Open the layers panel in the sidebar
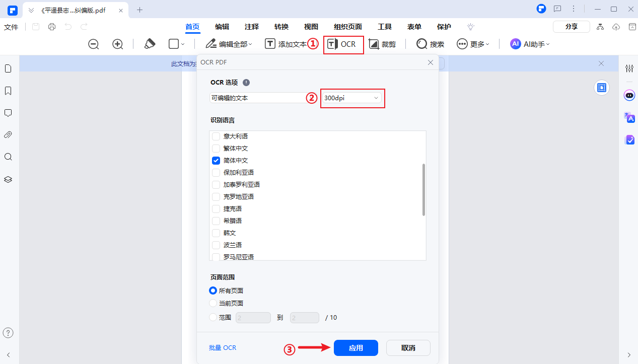The width and height of the screenshot is (638, 364). pos(8,179)
